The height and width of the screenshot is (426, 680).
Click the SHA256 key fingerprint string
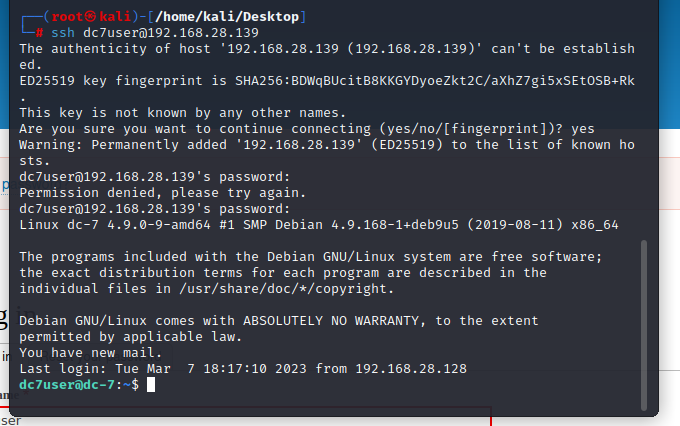click(x=435, y=81)
